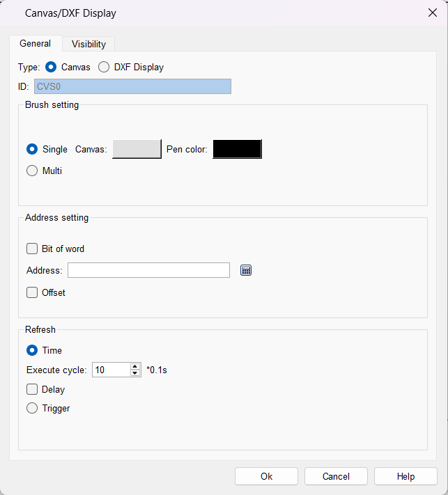This screenshot has width=448, height=495.
Task: Select the DXF Display type
Action: 104,68
